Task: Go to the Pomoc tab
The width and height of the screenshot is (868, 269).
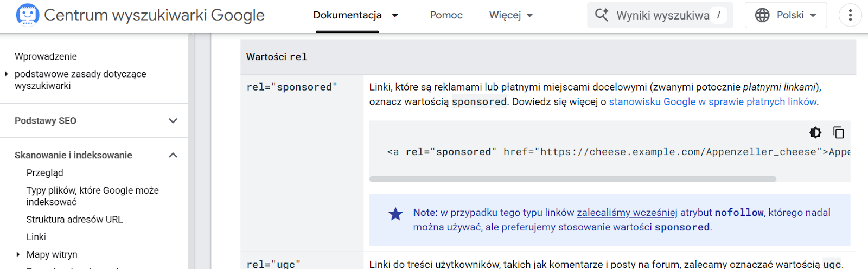Action: 446,15
